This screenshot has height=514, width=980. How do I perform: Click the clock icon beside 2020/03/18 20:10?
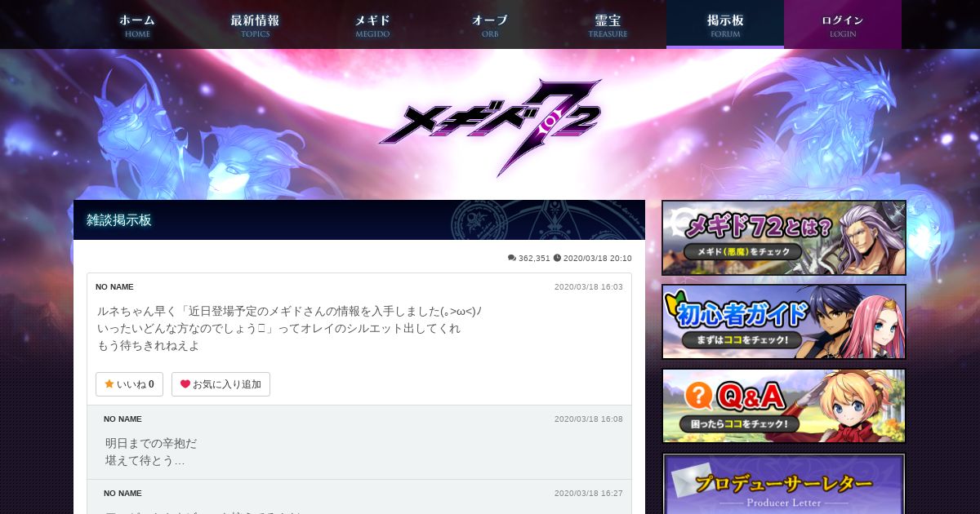(557, 258)
